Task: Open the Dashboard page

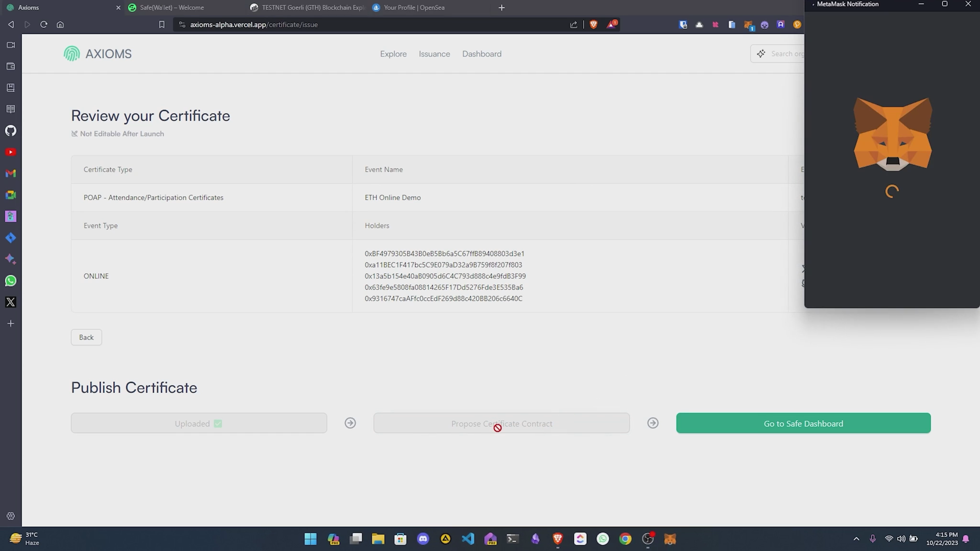Action: tap(482, 54)
